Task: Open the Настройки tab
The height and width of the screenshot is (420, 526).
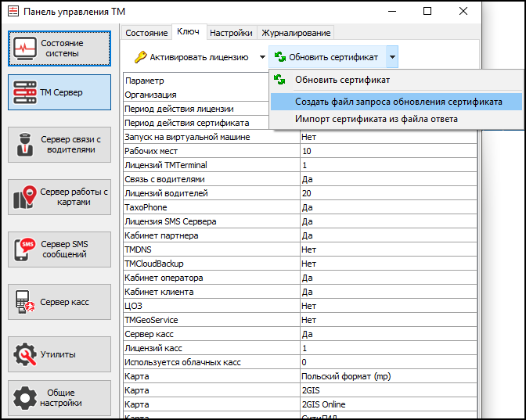Action: click(231, 33)
